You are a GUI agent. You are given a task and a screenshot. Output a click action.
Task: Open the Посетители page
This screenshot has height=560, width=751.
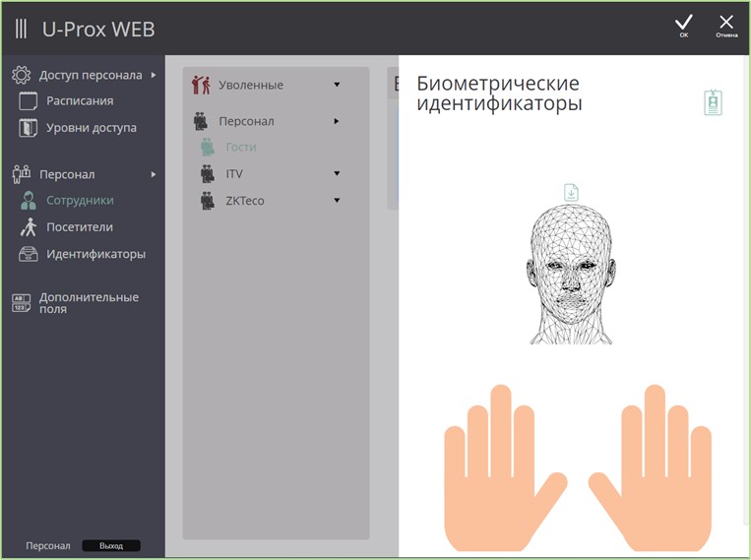(80, 227)
